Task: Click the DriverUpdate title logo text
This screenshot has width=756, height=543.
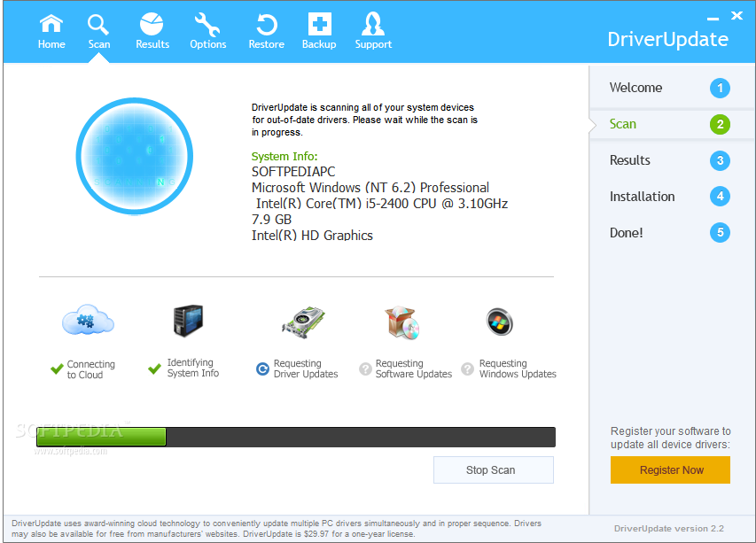Action: click(x=667, y=40)
